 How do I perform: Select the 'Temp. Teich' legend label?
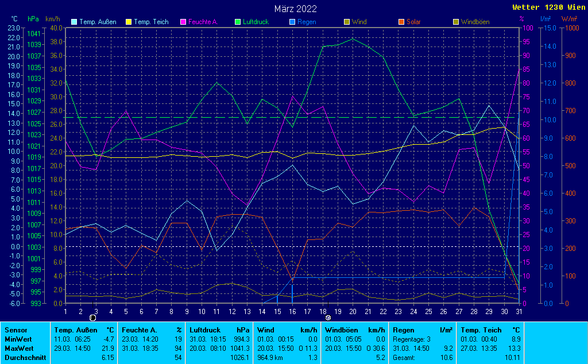(151, 22)
